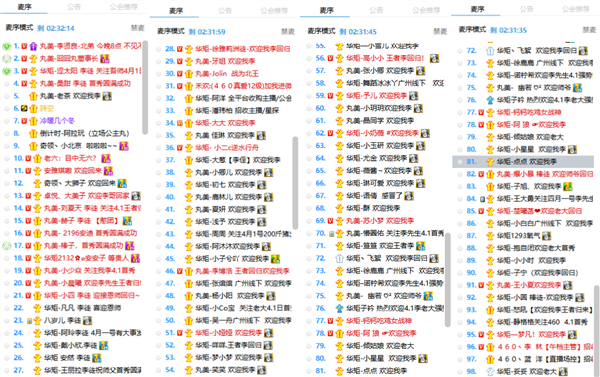600x377 pixels.
Task: Click 禁麦 button beside timer 02:31:59
Action: [x=288, y=31]
